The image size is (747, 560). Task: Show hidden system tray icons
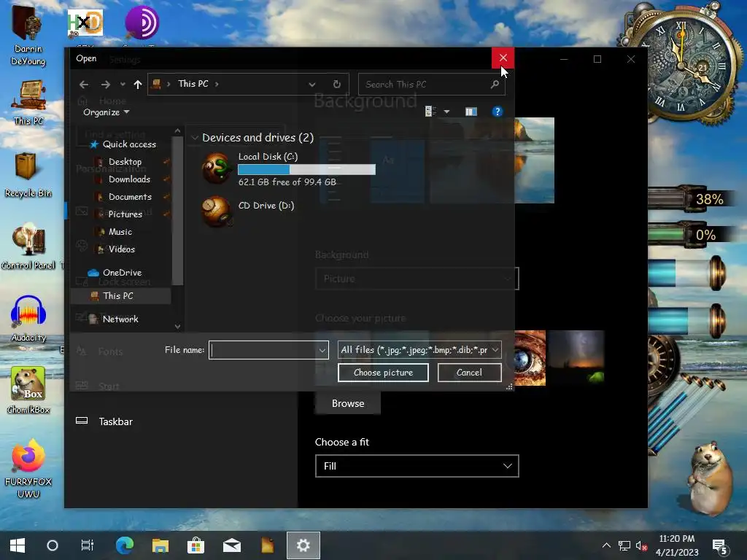606,545
